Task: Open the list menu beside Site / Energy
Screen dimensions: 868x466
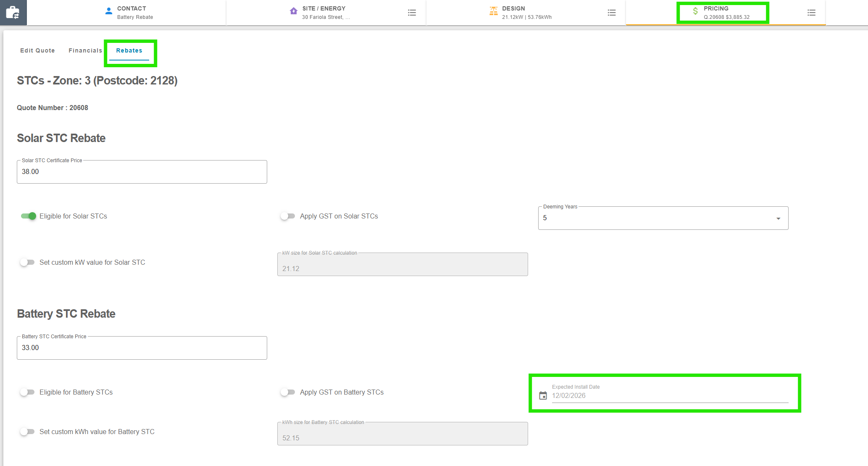Action: [412, 13]
